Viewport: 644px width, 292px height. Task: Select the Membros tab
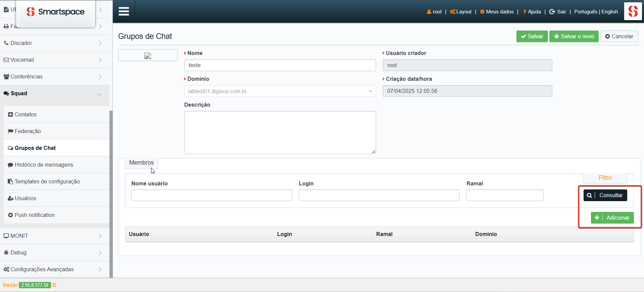[x=141, y=163]
